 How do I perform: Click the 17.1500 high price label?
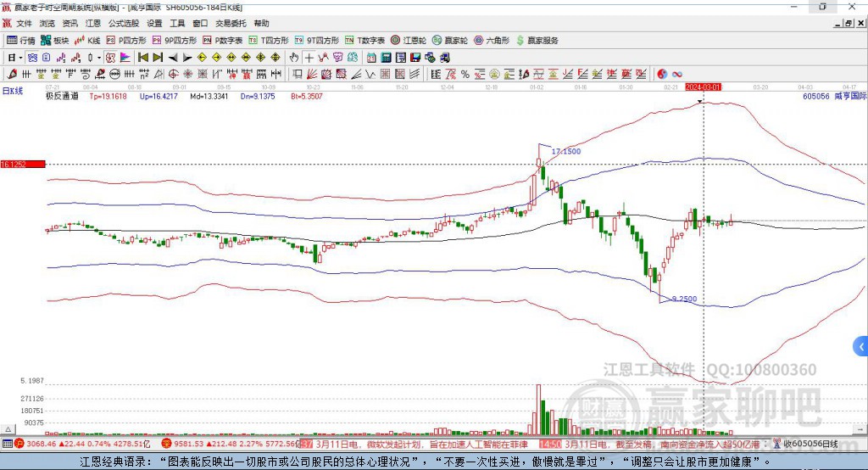pyautogui.click(x=565, y=151)
